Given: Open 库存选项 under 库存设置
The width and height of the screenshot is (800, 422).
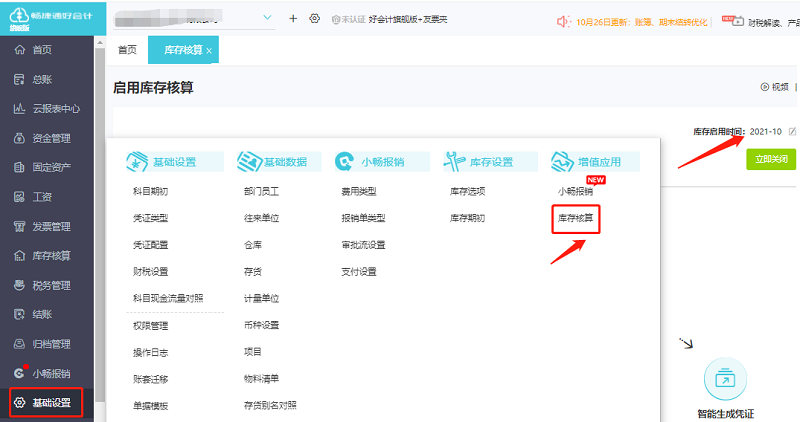Looking at the screenshot, I should (467, 191).
